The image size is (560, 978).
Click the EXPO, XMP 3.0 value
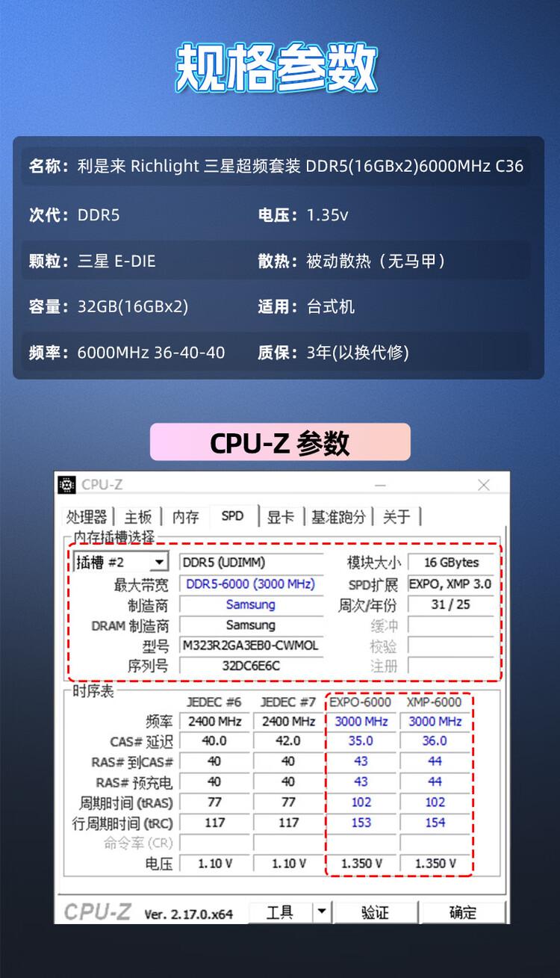coord(452,584)
